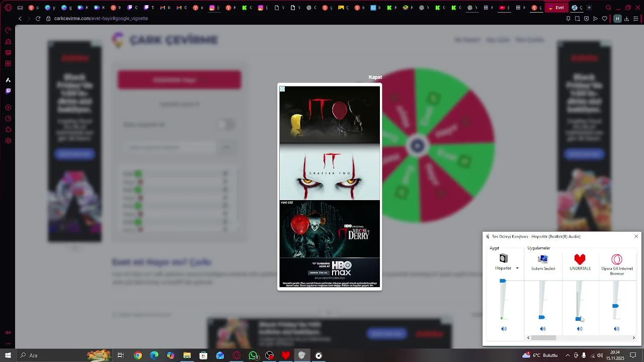Open Microsoft Store from taskbar
The image size is (644, 362).
(x=203, y=355)
